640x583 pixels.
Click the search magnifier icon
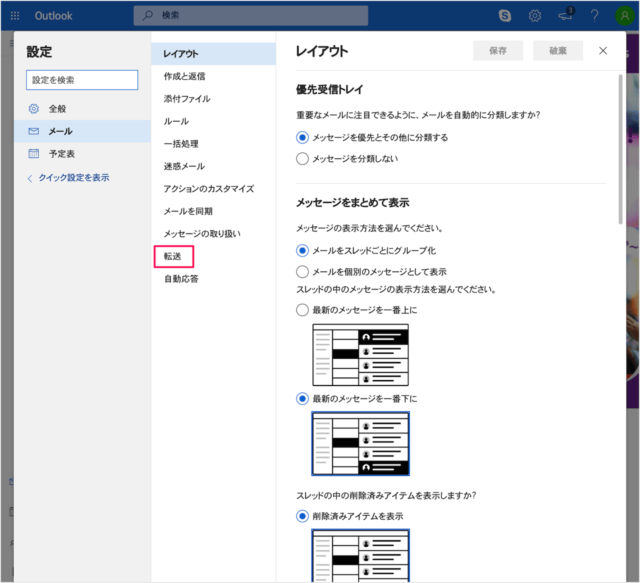149,15
